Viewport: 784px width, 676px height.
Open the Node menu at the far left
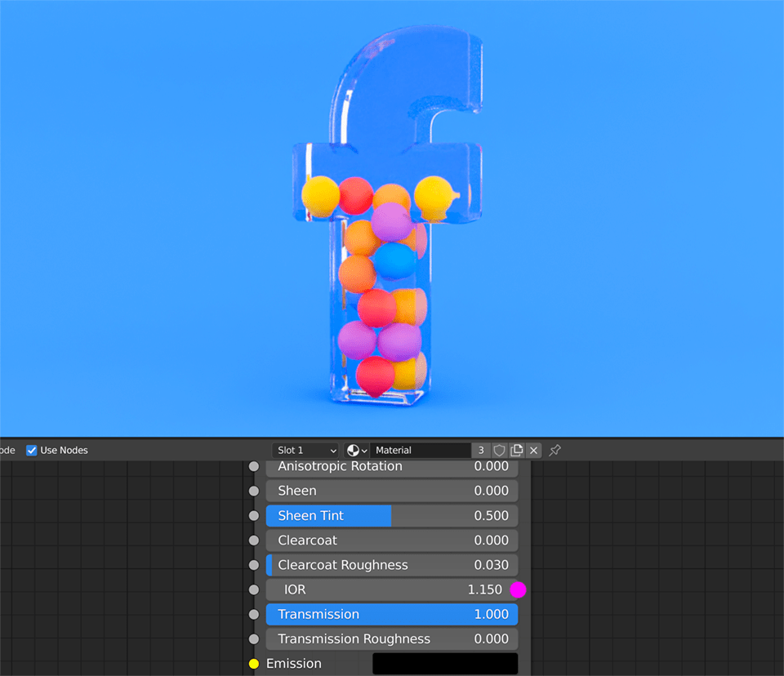pos(7,450)
